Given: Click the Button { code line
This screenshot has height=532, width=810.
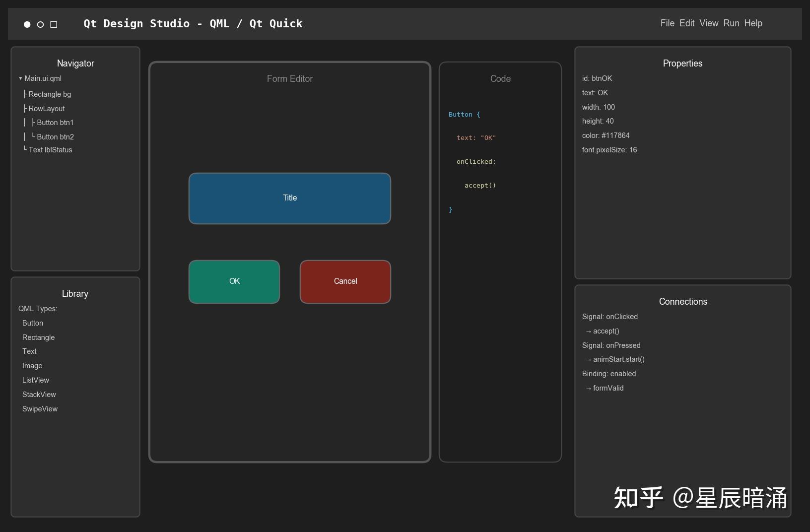Looking at the screenshot, I should pyautogui.click(x=465, y=115).
